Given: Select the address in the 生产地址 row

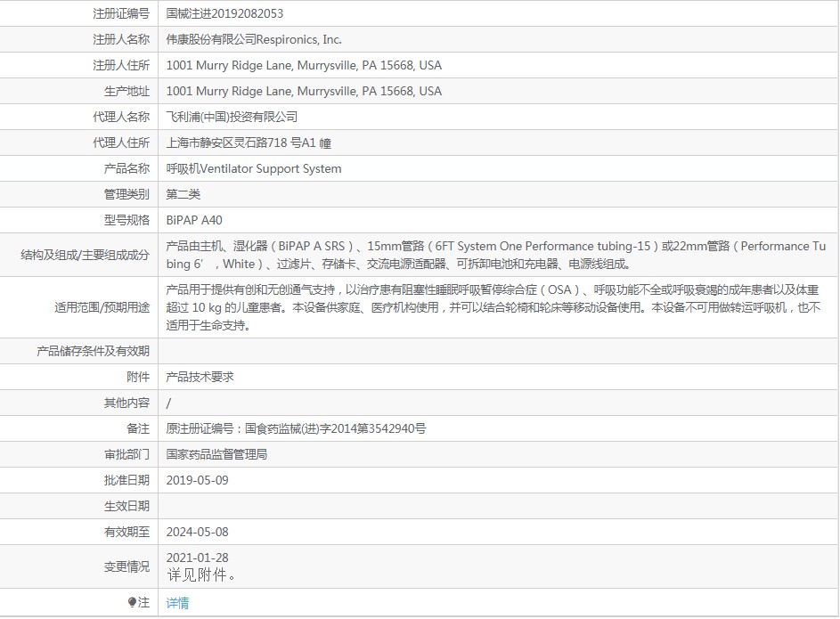Looking at the screenshot, I should (x=304, y=91).
